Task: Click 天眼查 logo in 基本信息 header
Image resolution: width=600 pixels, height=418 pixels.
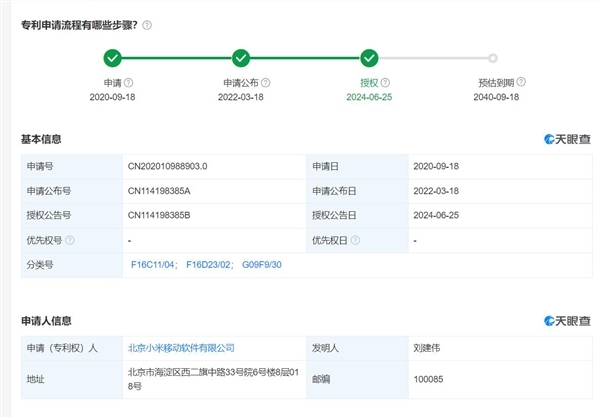Action: click(566, 139)
